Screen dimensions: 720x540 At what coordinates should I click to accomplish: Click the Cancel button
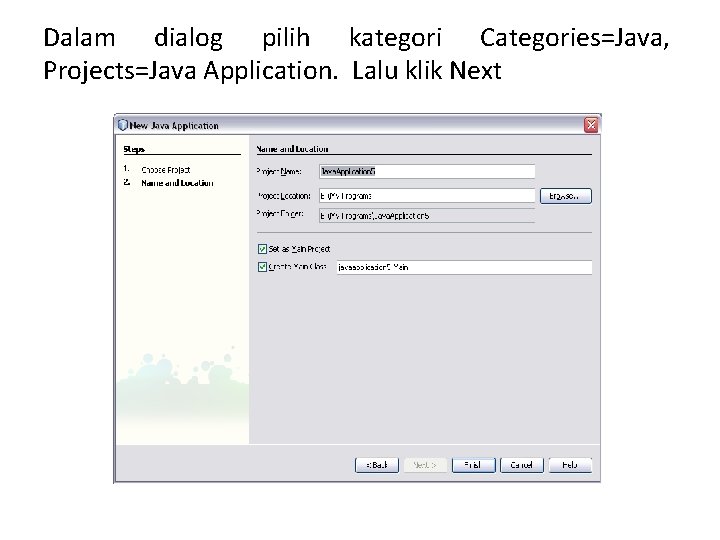tap(522, 465)
